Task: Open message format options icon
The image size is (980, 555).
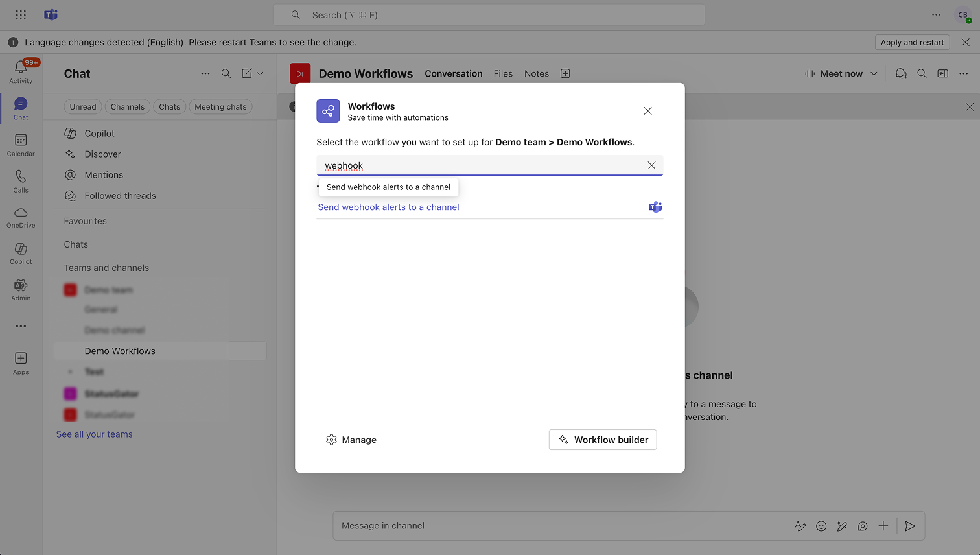Action: (800, 526)
